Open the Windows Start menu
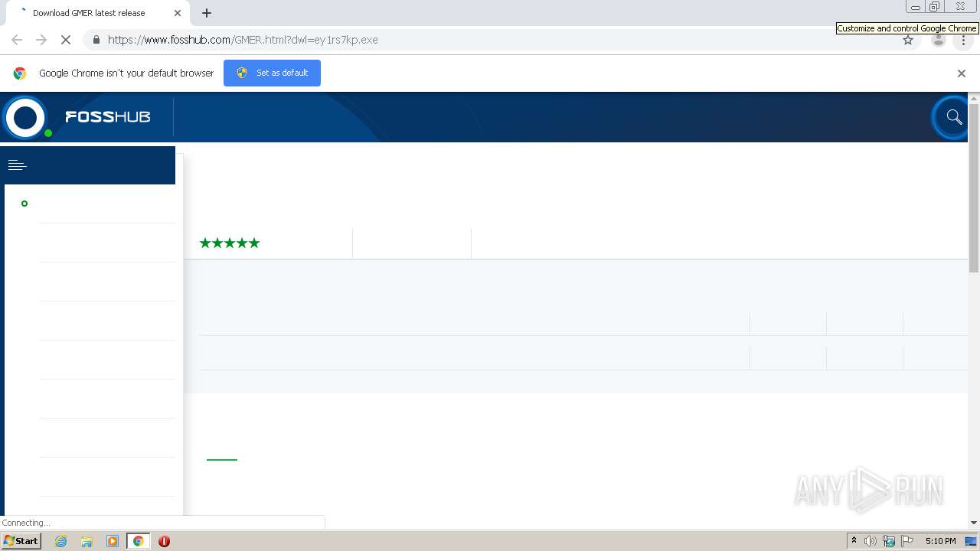This screenshot has width=980, height=551. point(21,541)
